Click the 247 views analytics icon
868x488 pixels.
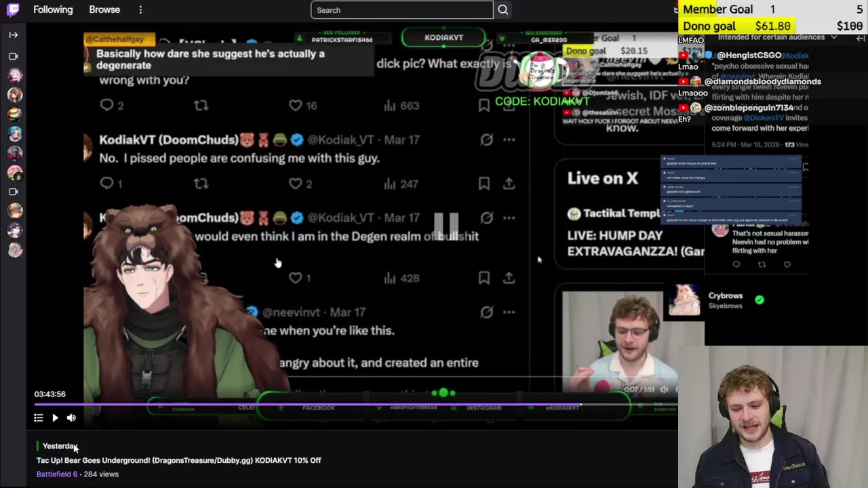[390, 184]
